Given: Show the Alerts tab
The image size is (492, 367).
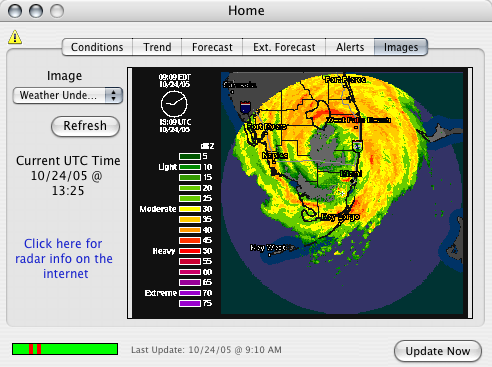Looking at the screenshot, I should [350, 47].
